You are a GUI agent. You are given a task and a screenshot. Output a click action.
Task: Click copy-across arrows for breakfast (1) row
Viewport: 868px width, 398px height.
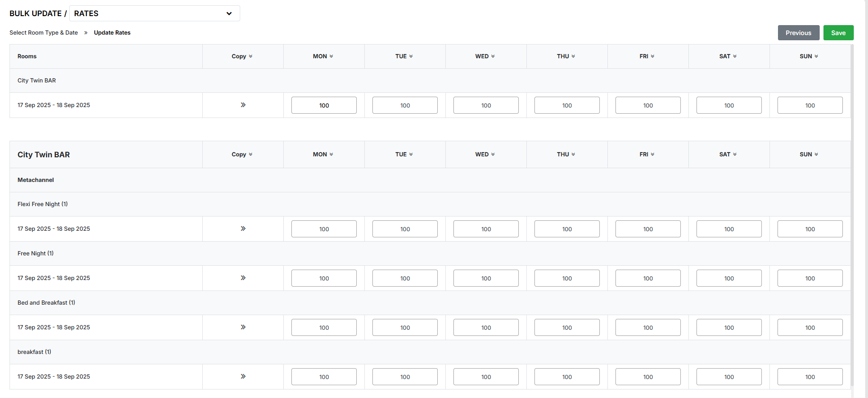[x=243, y=376]
